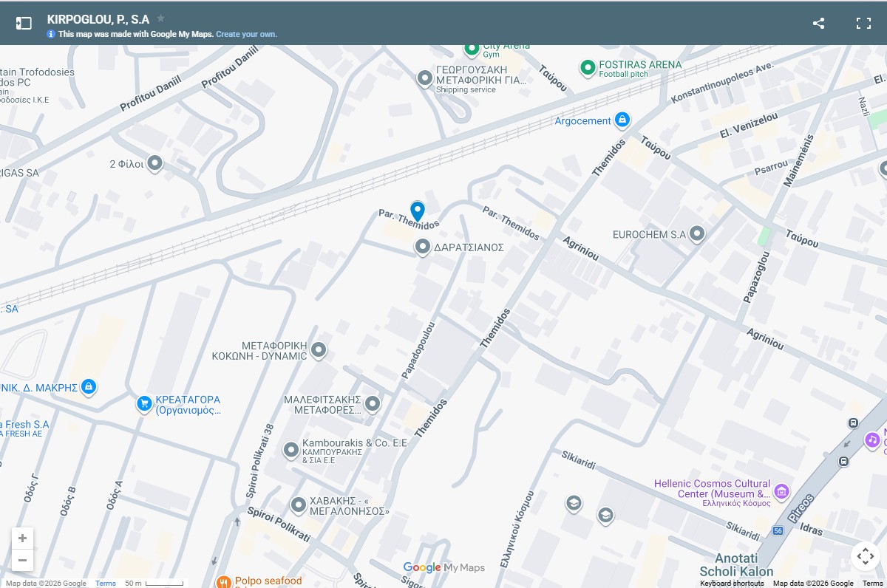Open the Terms link beside Keyboard shortcuts

[872, 584]
